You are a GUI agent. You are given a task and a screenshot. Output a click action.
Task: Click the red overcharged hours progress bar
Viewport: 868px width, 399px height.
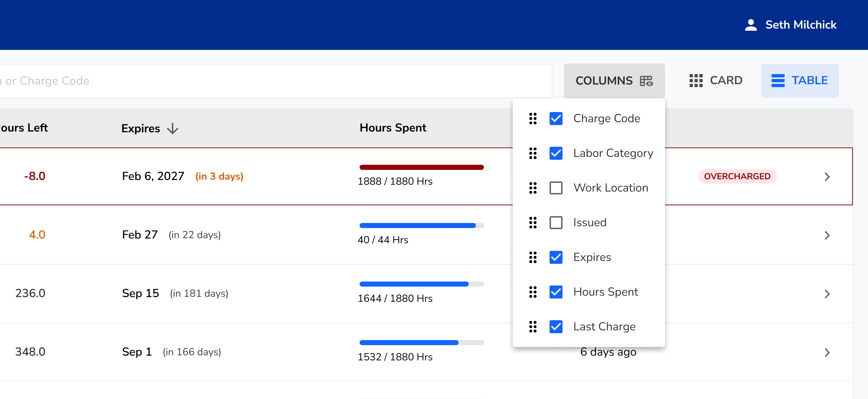[x=421, y=167]
